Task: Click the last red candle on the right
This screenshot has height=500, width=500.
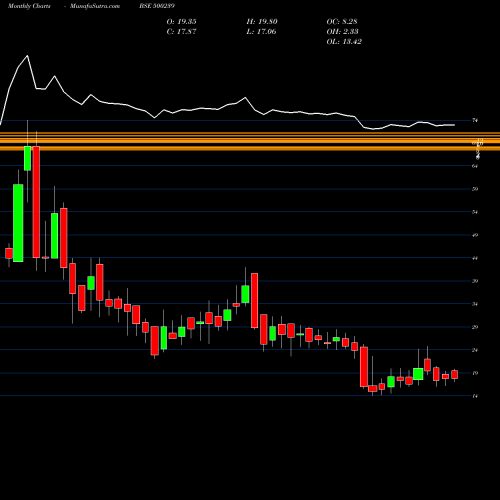Action: click(x=454, y=374)
